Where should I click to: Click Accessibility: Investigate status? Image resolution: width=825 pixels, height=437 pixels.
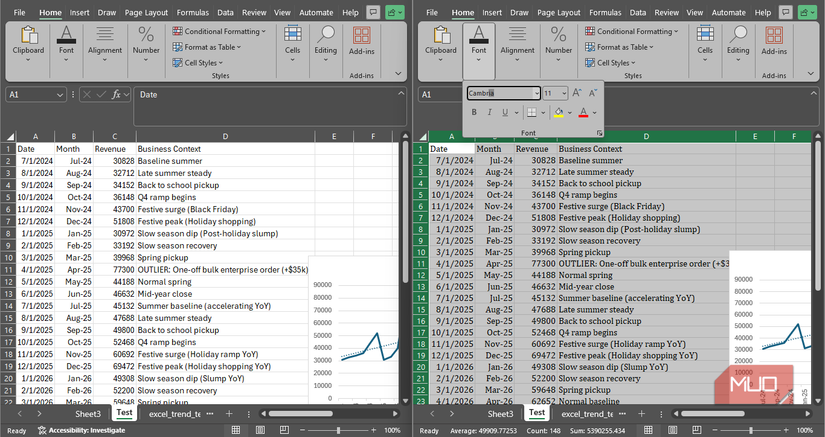pos(82,430)
